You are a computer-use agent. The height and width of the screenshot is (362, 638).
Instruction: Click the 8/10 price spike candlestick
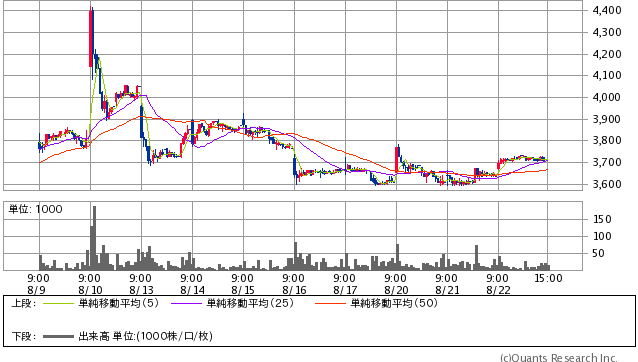(x=91, y=37)
